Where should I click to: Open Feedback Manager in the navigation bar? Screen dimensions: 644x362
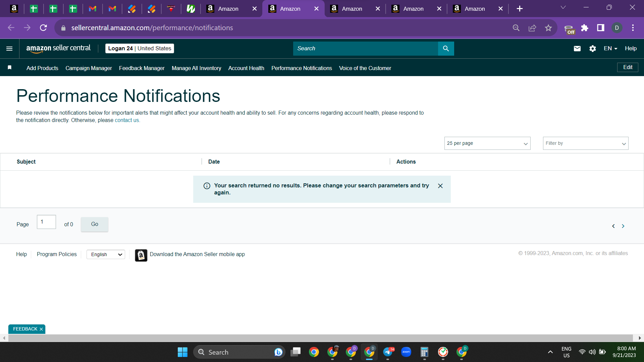coord(142,68)
